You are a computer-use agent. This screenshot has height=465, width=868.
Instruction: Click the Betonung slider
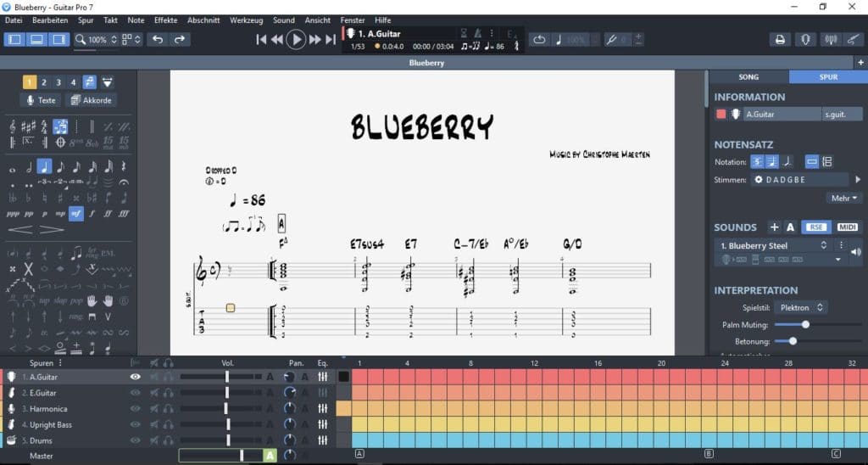point(818,341)
